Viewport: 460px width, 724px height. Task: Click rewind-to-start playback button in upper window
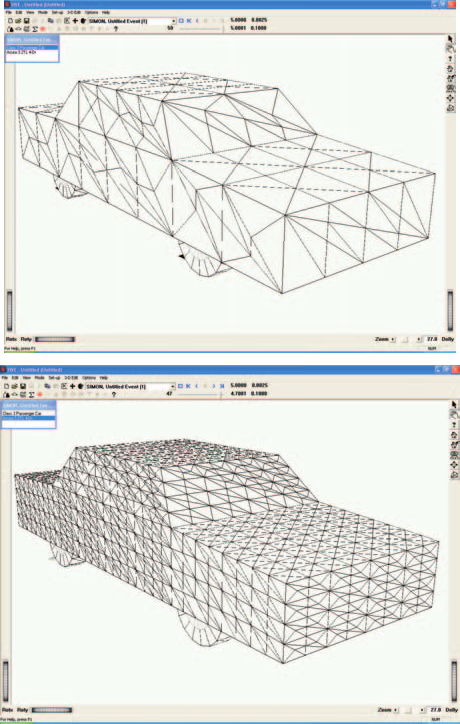188,21
